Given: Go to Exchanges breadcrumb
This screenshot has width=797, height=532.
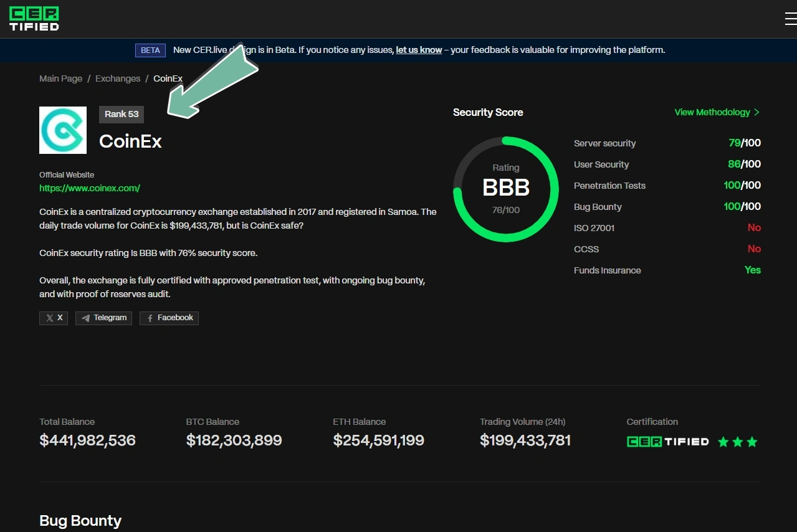Looking at the screenshot, I should (x=118, y=78).
